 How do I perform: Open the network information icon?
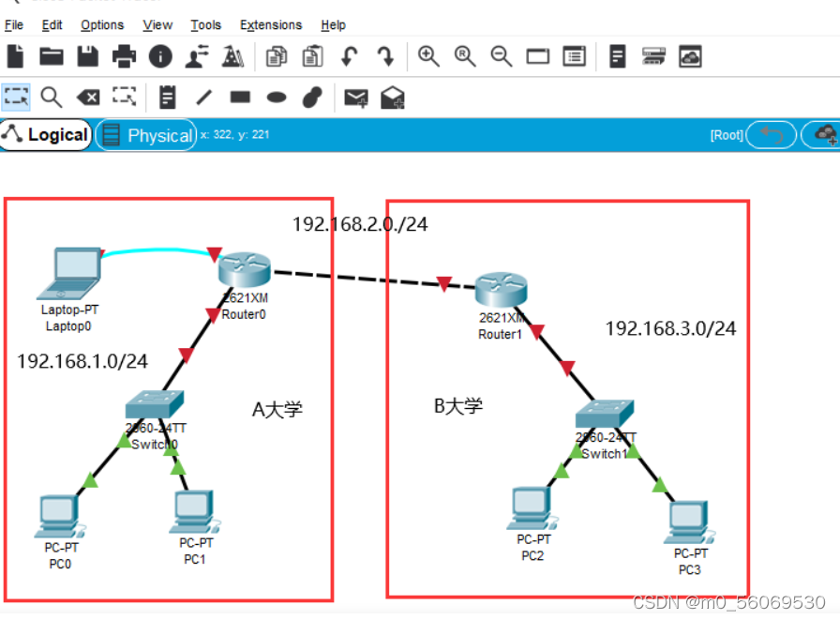click(160, 56)
